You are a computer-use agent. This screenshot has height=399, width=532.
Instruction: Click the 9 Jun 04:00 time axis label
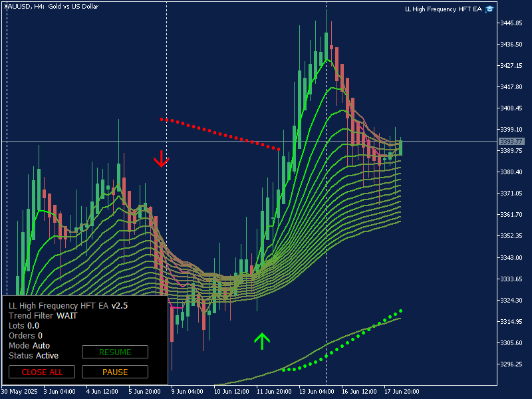point(188,392)
